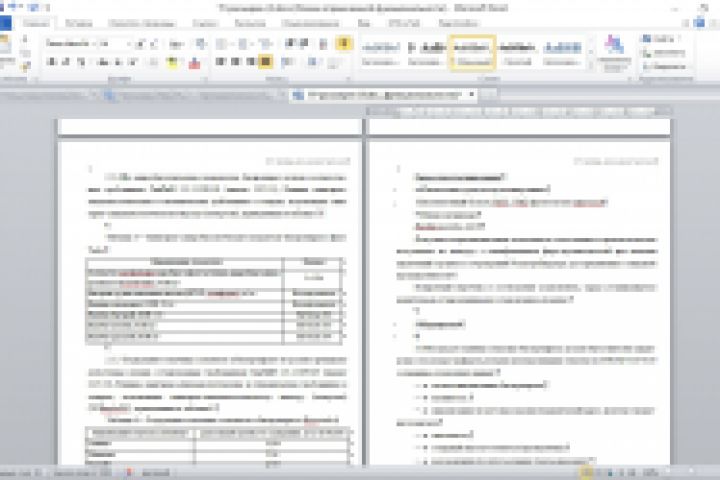Viewport: 720px width, 480px height.
Task: Open the Line Spacing dropdown
Action: (x=288, y=62)
